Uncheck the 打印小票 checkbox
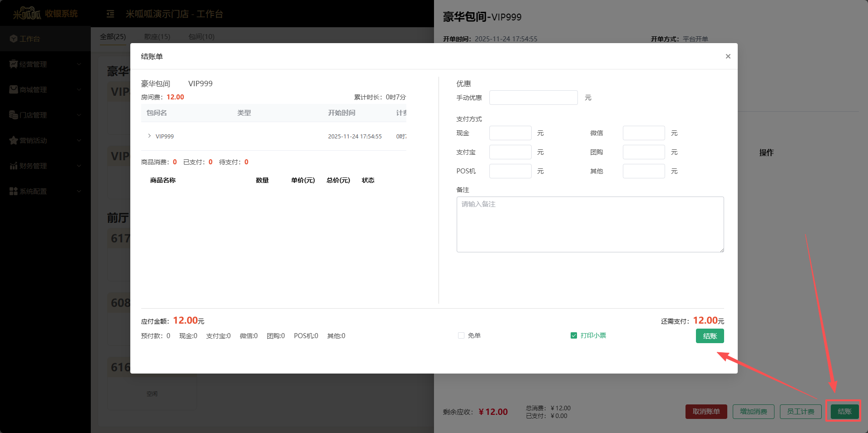868x433 pixels. (574, 335)
